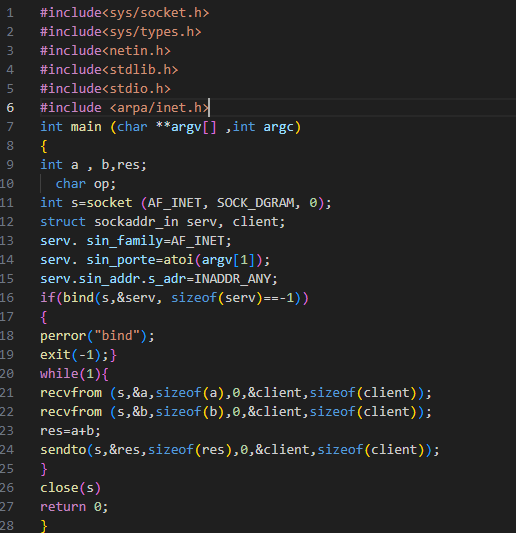
Task: Click 'int a , b,res;' declaration
Action: point(93,165)
